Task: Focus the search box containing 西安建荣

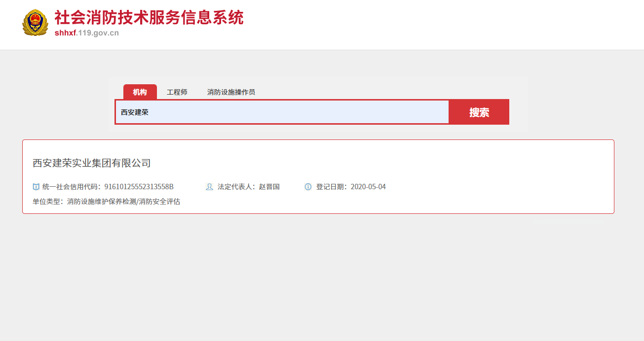Action: (282, 112)
